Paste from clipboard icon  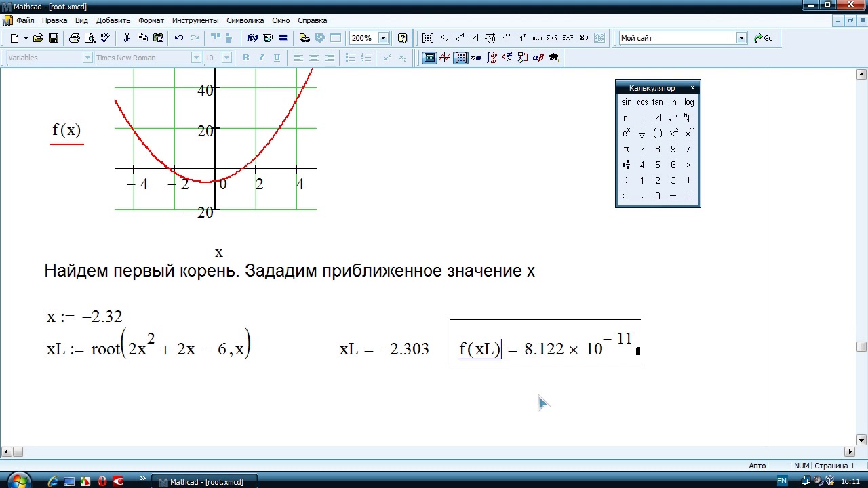point(158,38)
